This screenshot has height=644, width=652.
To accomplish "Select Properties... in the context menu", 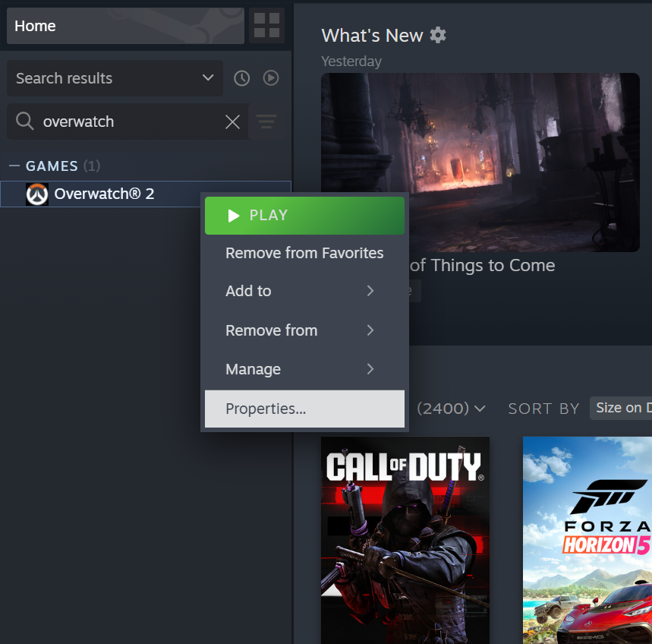I will (x=304, y=409).
